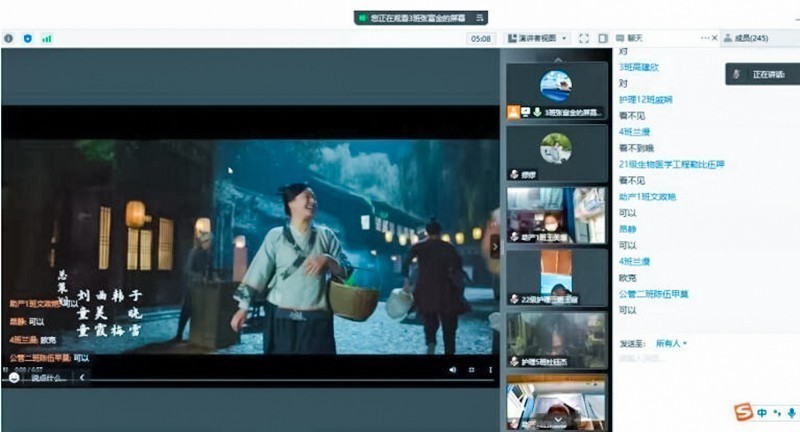The width and height of the screenshot is (800, 432).
Task: Click the chat sender name starting 21级生物医学工程
Action: point(671,164)
